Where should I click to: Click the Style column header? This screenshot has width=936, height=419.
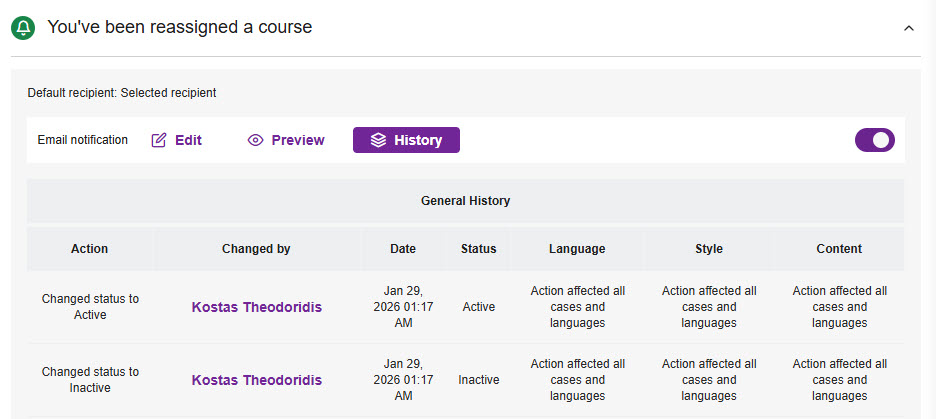tap(708, 249)
